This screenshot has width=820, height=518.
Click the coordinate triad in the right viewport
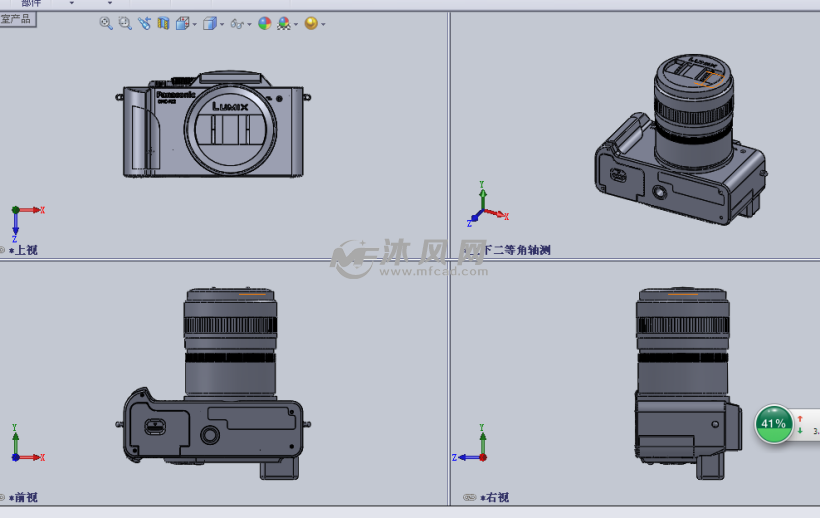470,443
